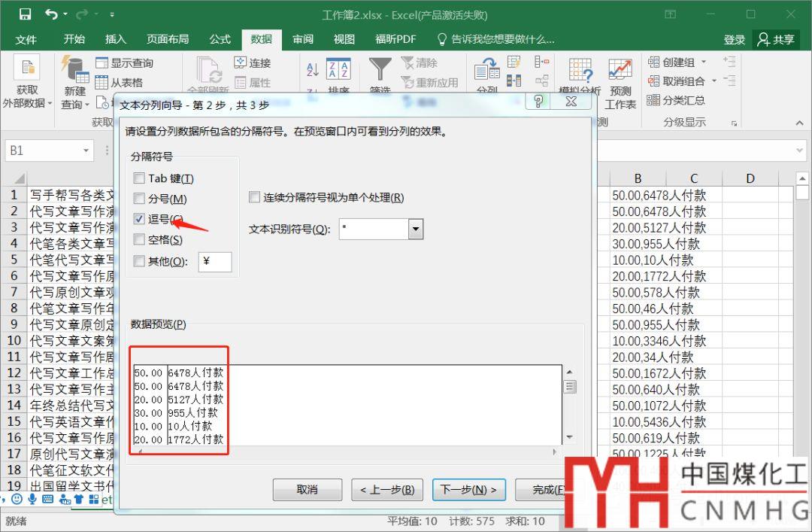Click the Show Detail icon in Outline group

[729, 62]
